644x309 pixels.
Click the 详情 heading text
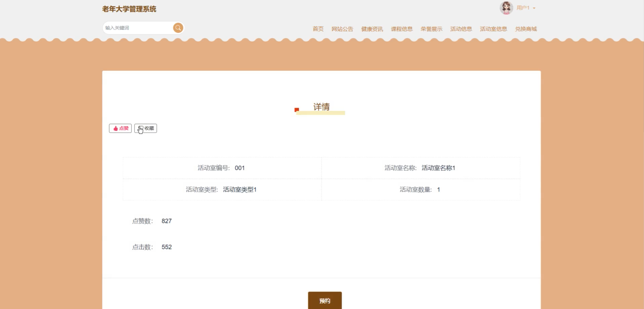(322, 107)
